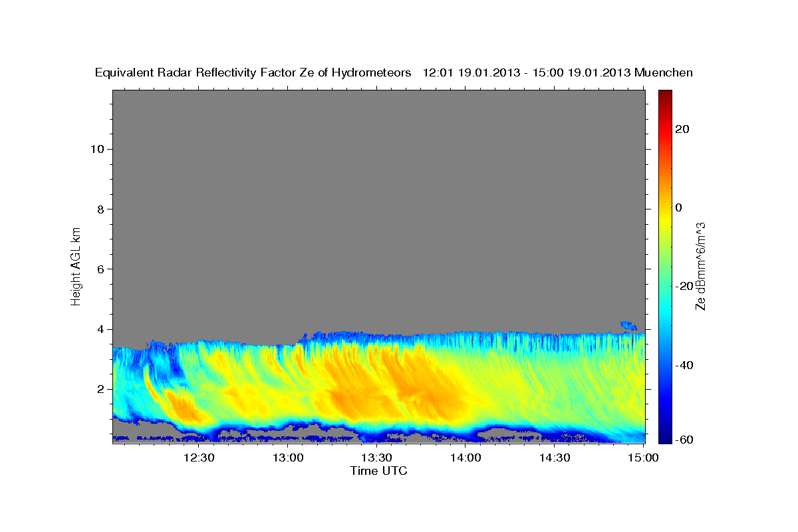Click the colorbar value '0'

click(678, 207)
